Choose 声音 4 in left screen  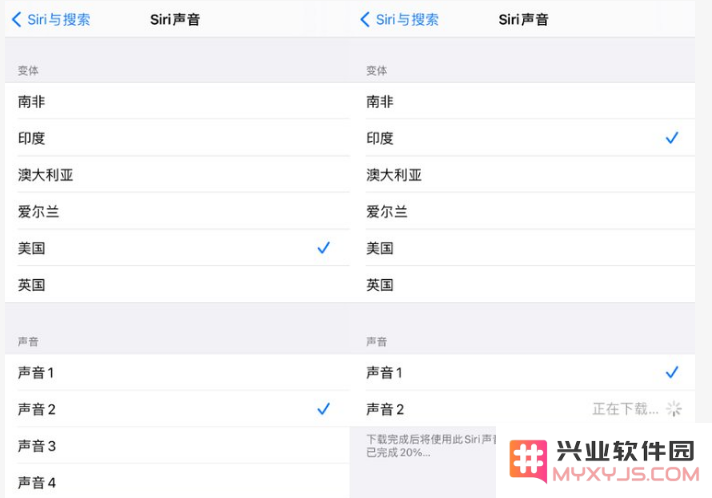[177, 482]
